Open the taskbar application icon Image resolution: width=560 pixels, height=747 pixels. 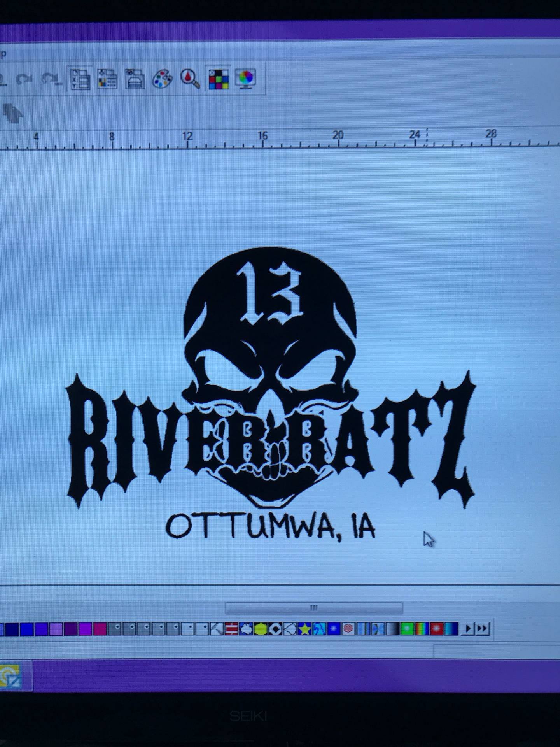tap(11, 677)
